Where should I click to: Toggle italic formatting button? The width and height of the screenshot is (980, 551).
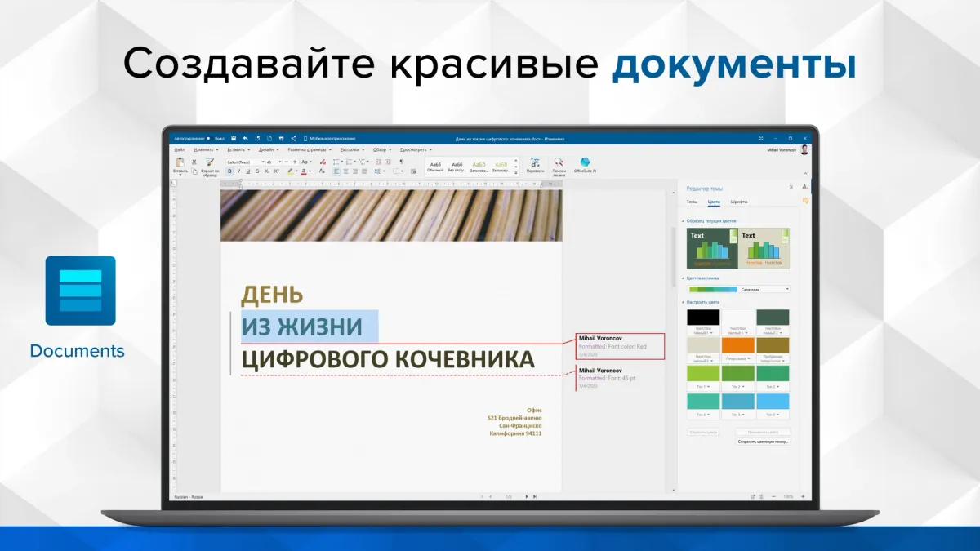click(238, 171)
